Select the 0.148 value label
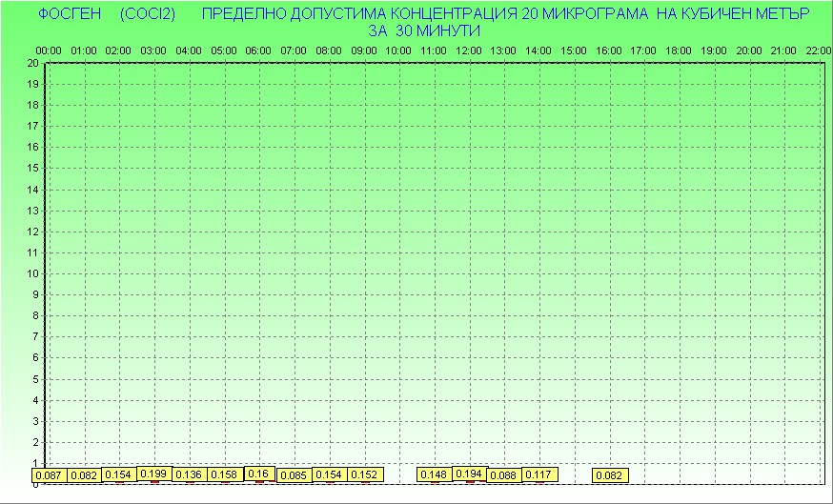The width and height of the screenshot is (833, 504). (x=435, y=475)
